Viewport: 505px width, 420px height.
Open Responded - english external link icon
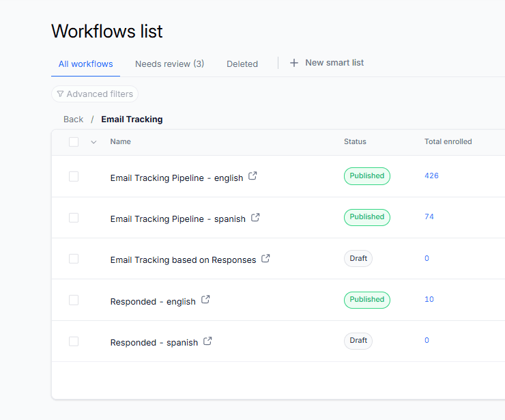coord(205,299)
